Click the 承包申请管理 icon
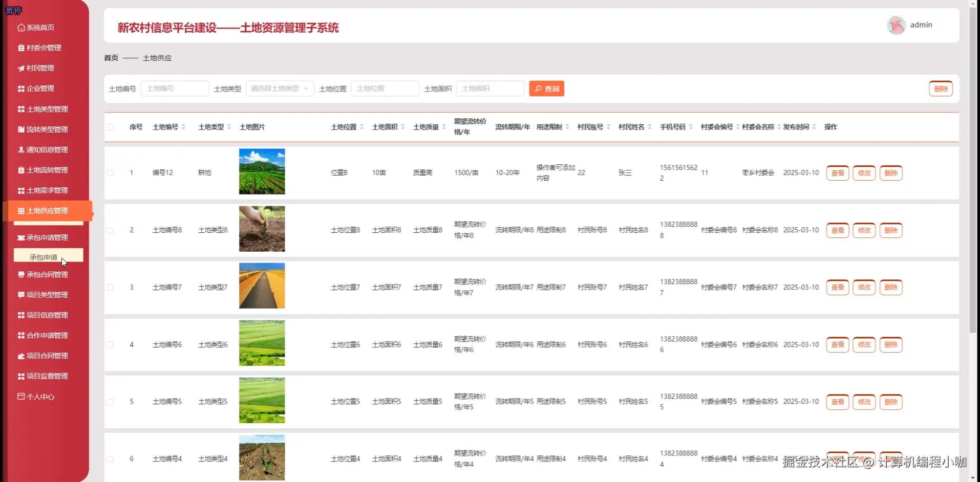This screenshot has height=482, width=980. click(21, 237)
